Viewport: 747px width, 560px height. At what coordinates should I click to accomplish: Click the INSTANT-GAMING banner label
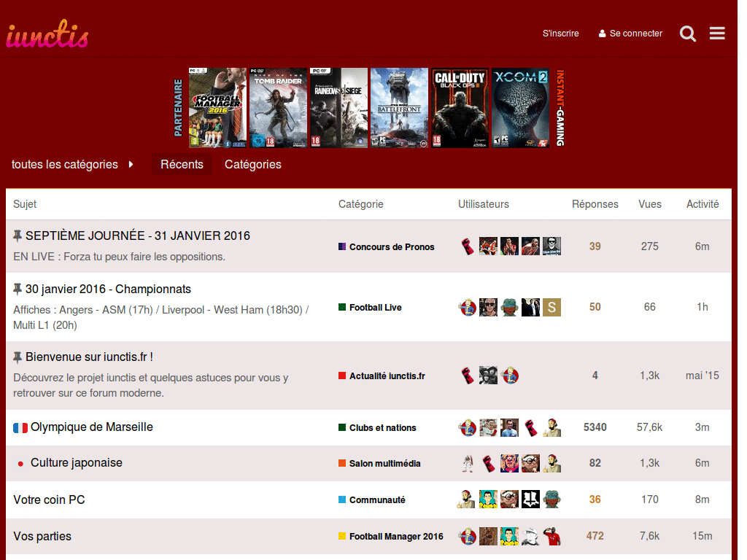tap(560, 108)
